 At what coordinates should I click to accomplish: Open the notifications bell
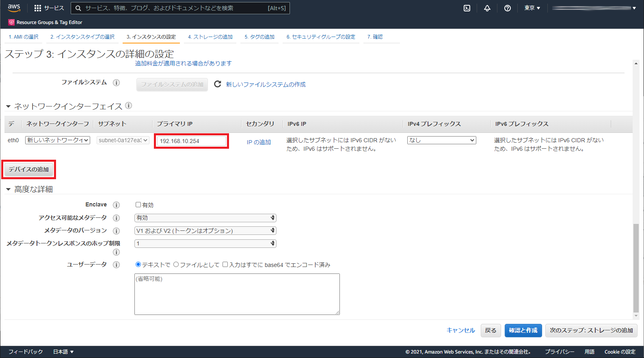487,8
